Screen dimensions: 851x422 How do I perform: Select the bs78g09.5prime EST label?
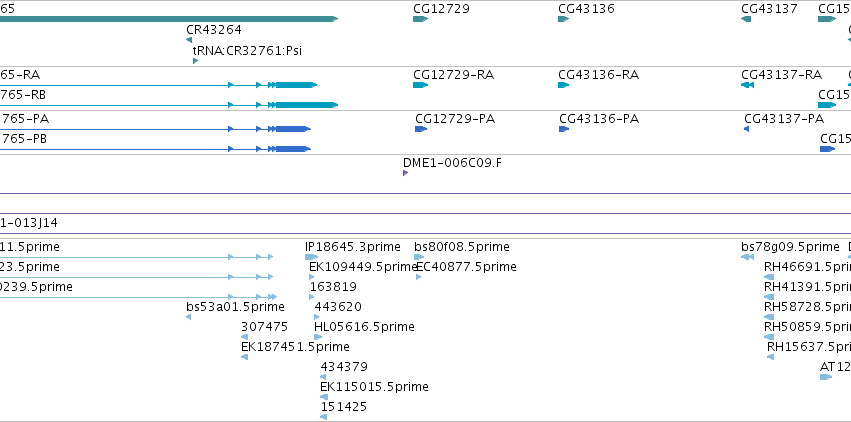coord(790,247)
